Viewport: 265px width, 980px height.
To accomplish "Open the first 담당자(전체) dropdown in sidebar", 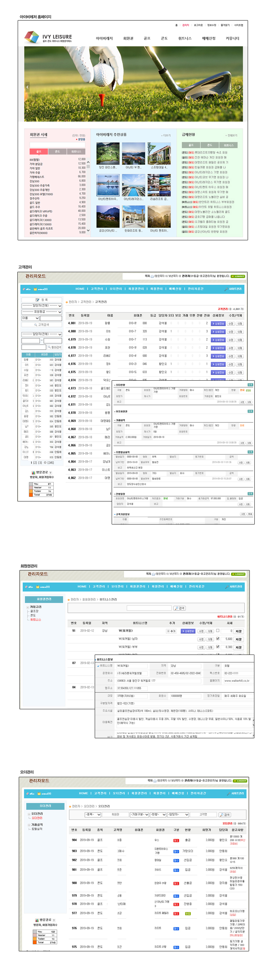I will [x=42, y=306].
